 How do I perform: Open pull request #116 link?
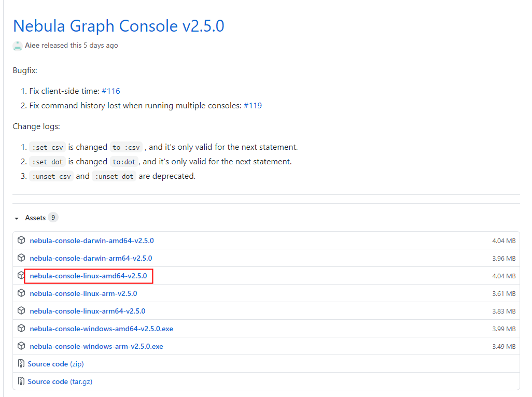coord(111,91)
